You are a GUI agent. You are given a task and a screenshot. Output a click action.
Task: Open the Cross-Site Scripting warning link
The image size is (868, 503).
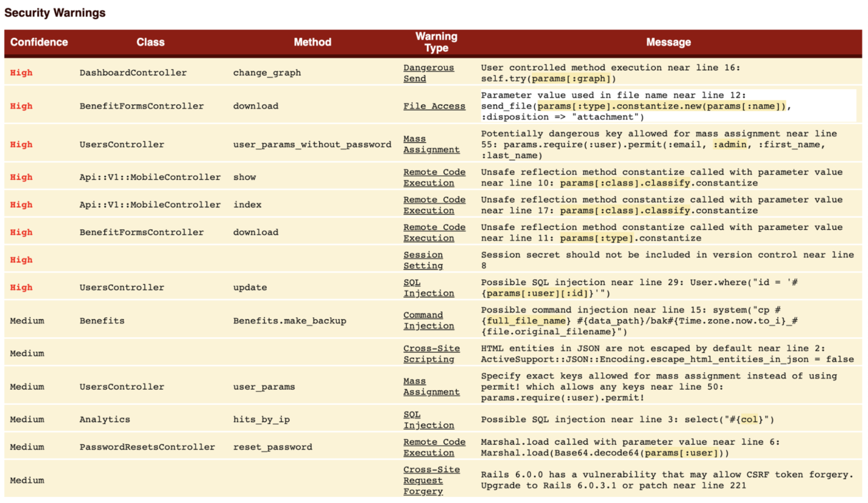click(432, 354)
